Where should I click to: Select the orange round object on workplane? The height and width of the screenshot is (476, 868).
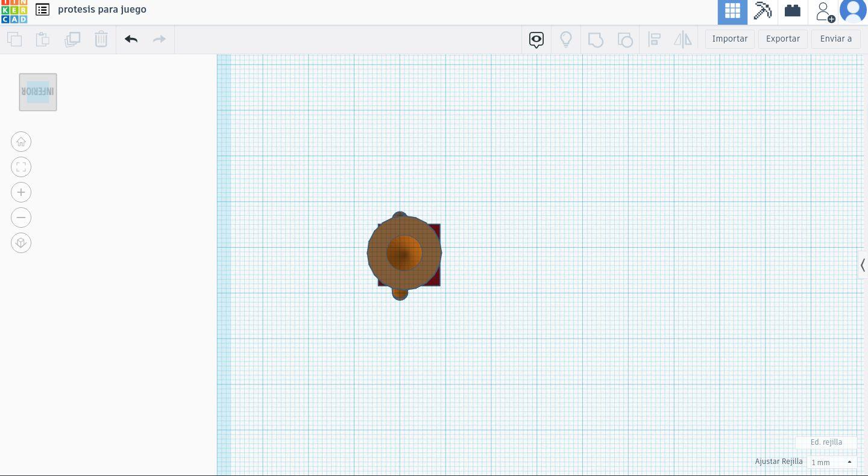click(404, 254)
